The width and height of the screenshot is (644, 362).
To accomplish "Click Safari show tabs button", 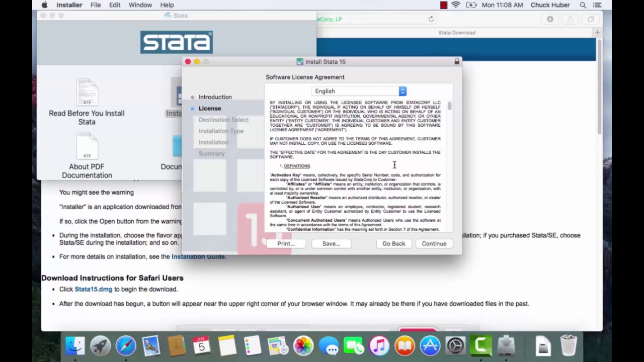I will (591, 19).
